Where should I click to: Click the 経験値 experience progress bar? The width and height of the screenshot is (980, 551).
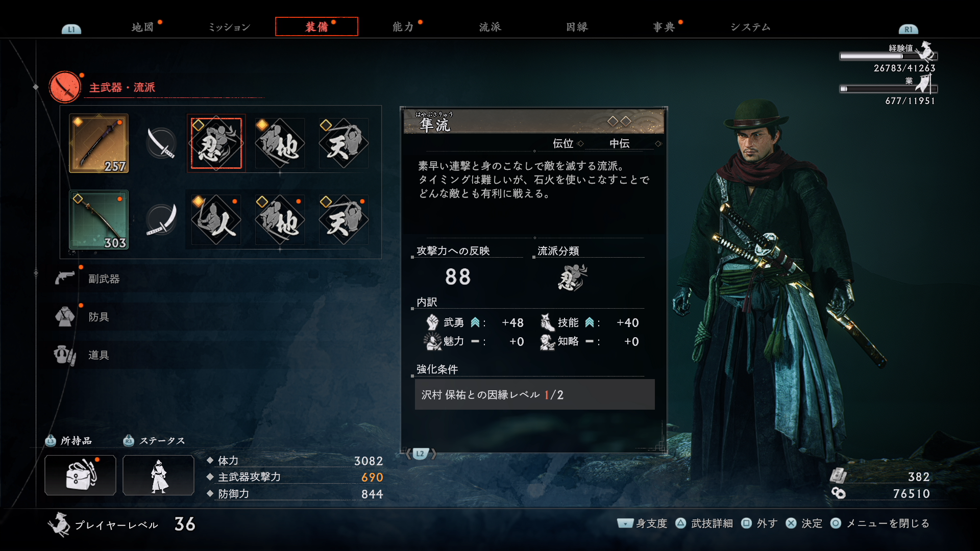coord(888,57)
